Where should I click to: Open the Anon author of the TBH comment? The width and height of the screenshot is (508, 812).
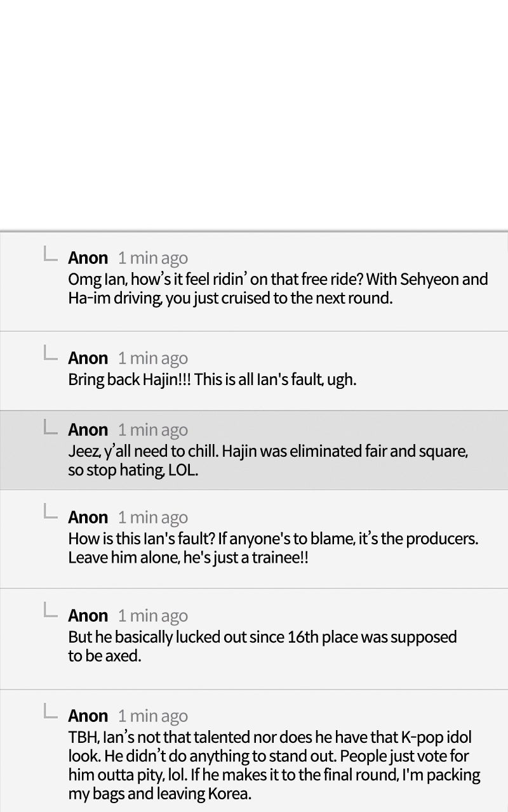pyautogui.click(x=88, y=716)
